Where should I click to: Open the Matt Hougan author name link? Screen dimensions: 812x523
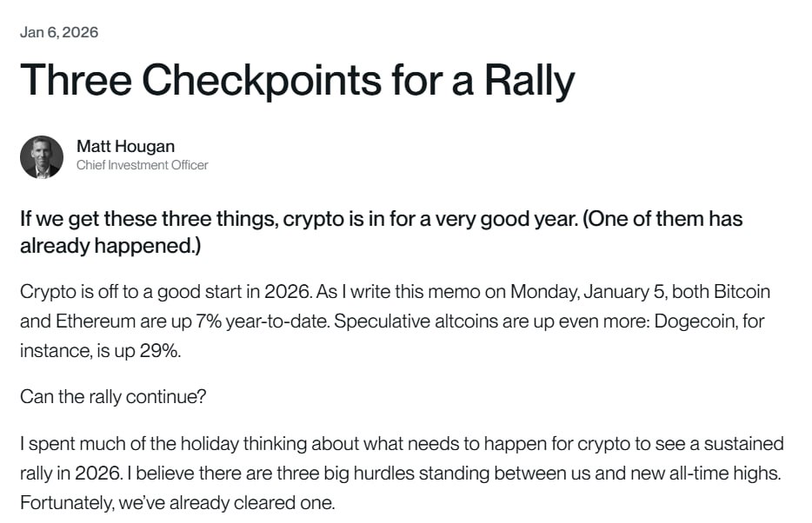click(125, 146)
